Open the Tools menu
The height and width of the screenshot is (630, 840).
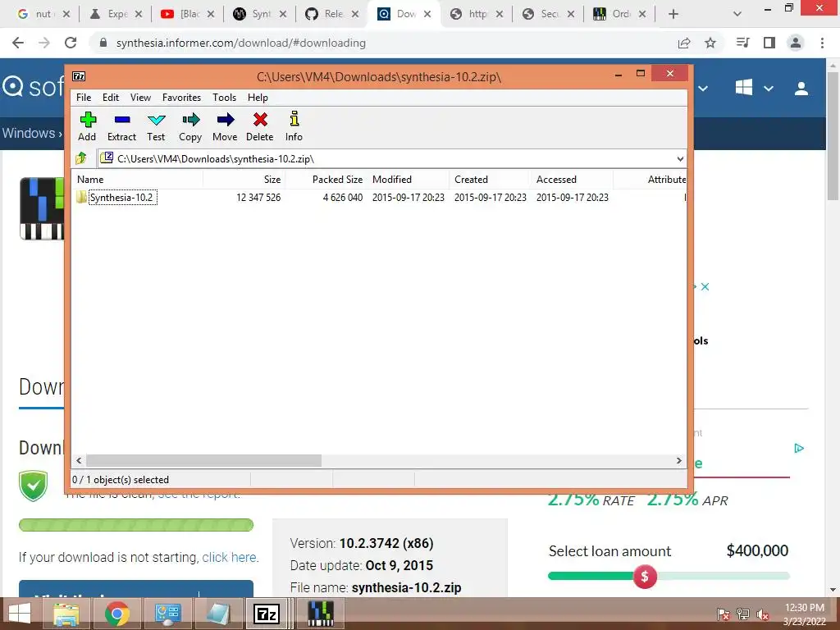(224, 98)
